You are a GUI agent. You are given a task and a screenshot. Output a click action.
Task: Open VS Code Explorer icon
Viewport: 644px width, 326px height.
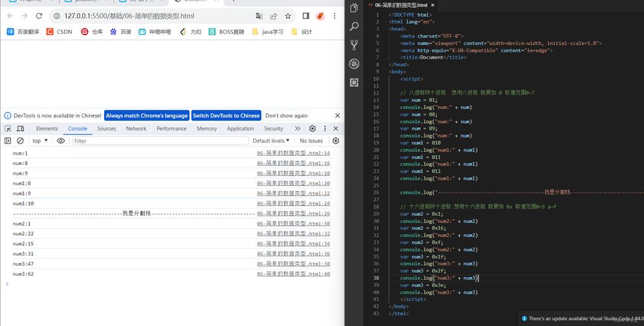354,8
